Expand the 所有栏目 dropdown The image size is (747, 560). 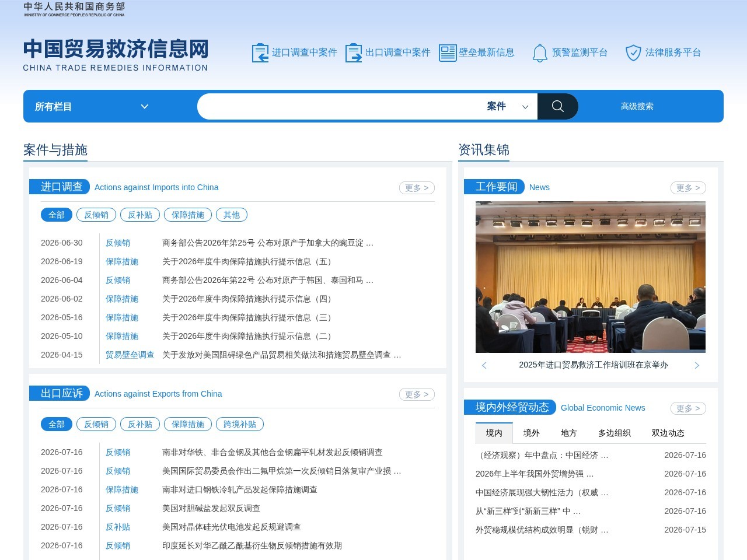tap(92, 106)
